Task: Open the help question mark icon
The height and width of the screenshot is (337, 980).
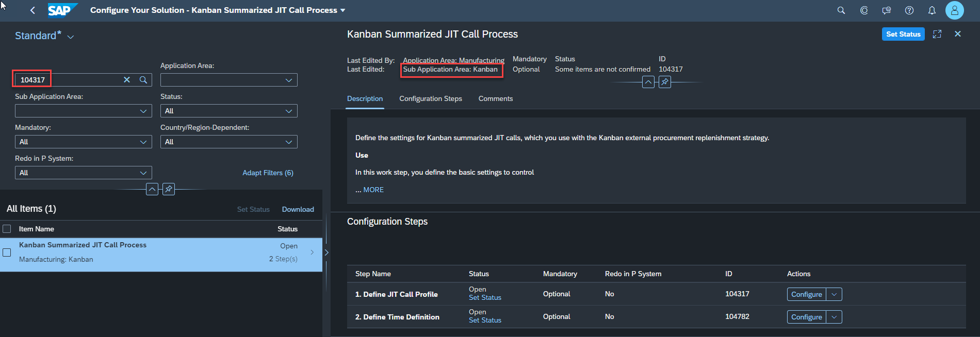Action: [909, 10]
